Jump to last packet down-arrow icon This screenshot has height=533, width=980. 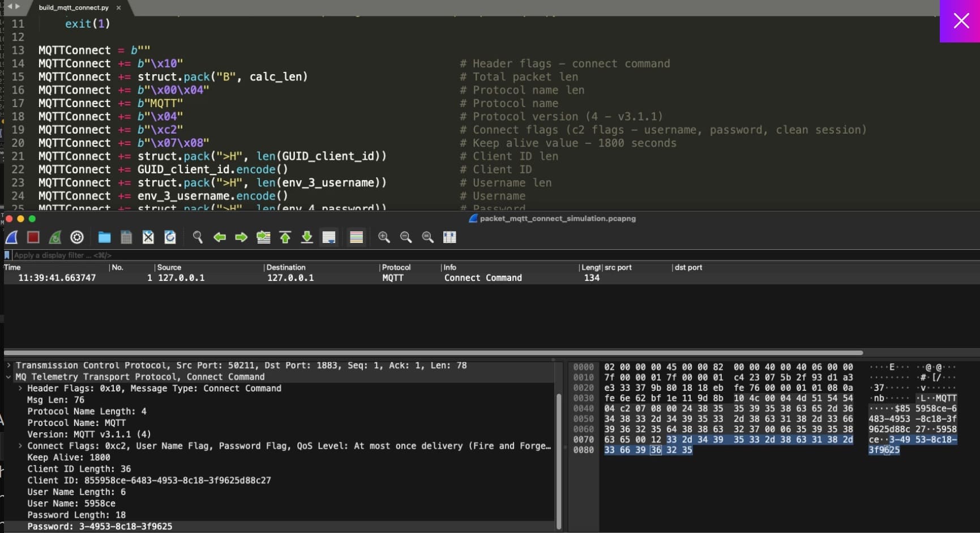(x=307, y=237)
